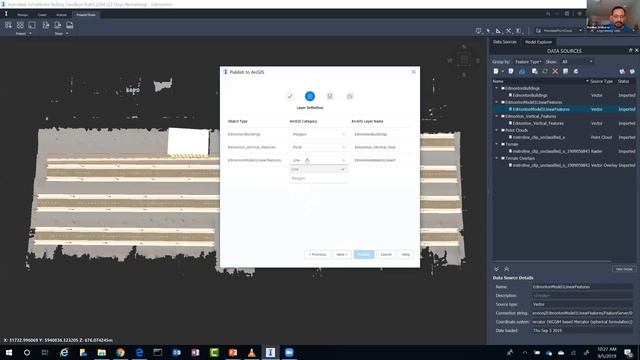Screen dimensions: 640x360
Task: Select the Raster terrain data source row
Action: coord(564,151)
